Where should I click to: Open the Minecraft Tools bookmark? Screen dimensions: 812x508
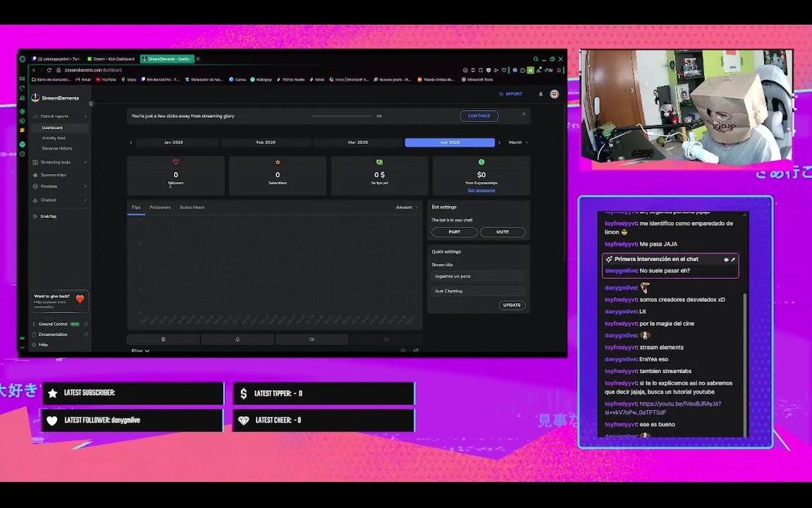coord(477,80)
